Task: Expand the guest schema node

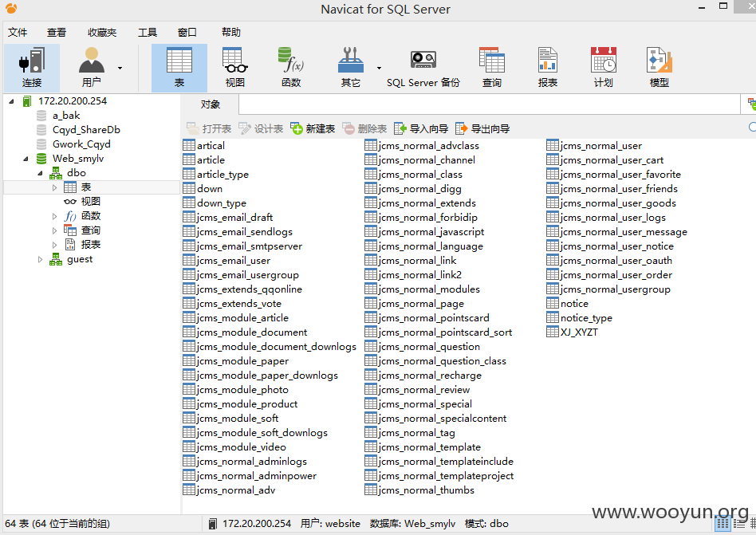Action: 41,260
